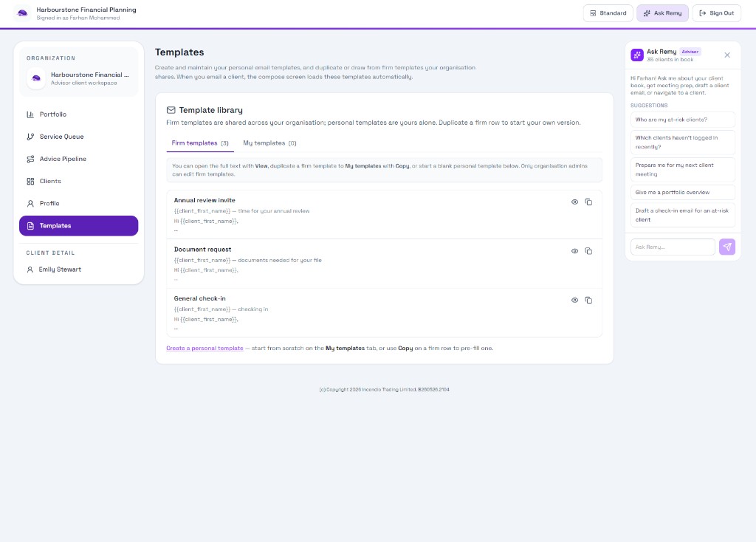Click the Harbourstone logo in top header
This screenshot has width=756, height=542.
(x=22, y=13)
